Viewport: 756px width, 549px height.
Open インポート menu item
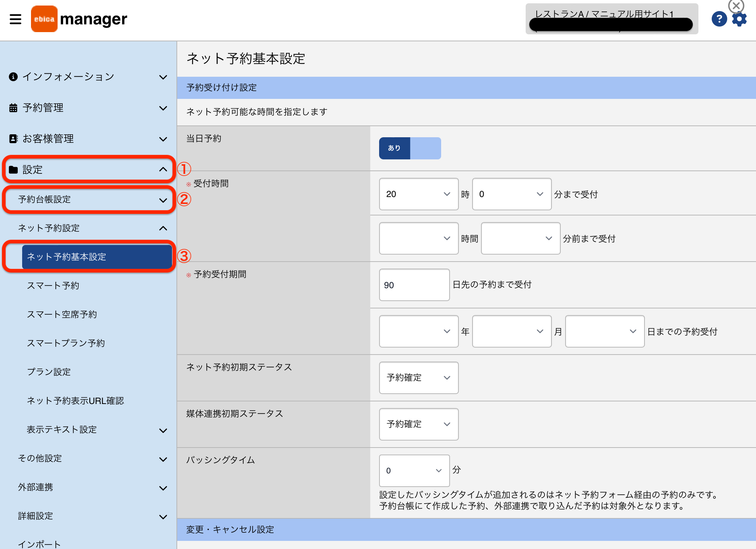[x=39, y=544]
